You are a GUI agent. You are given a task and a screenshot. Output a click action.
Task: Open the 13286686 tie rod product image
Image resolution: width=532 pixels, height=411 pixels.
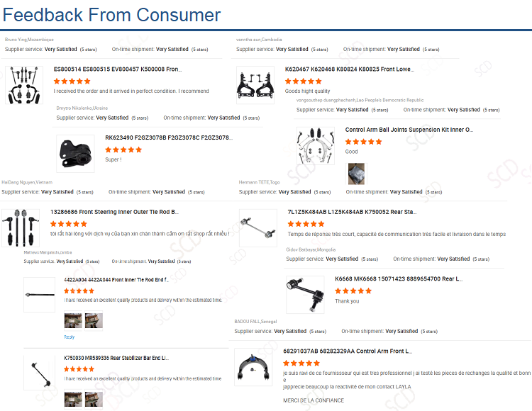click(x=21, y=228)
